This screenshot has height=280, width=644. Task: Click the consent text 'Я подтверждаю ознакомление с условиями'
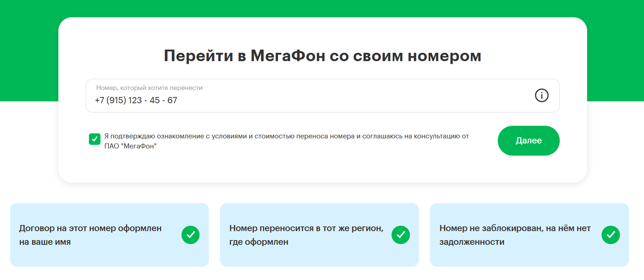point(176,136)
